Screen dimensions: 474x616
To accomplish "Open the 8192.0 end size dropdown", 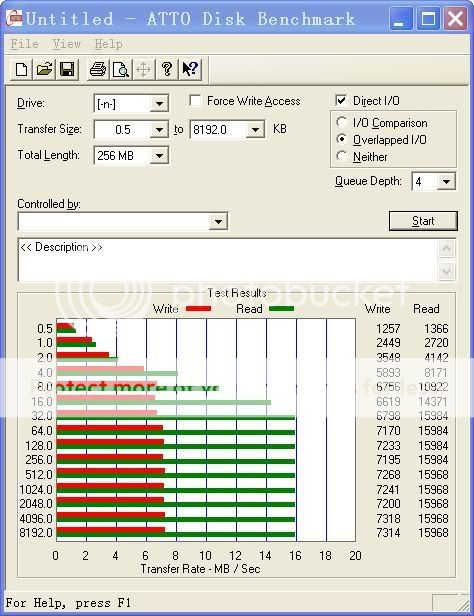I will click(255, 130).
